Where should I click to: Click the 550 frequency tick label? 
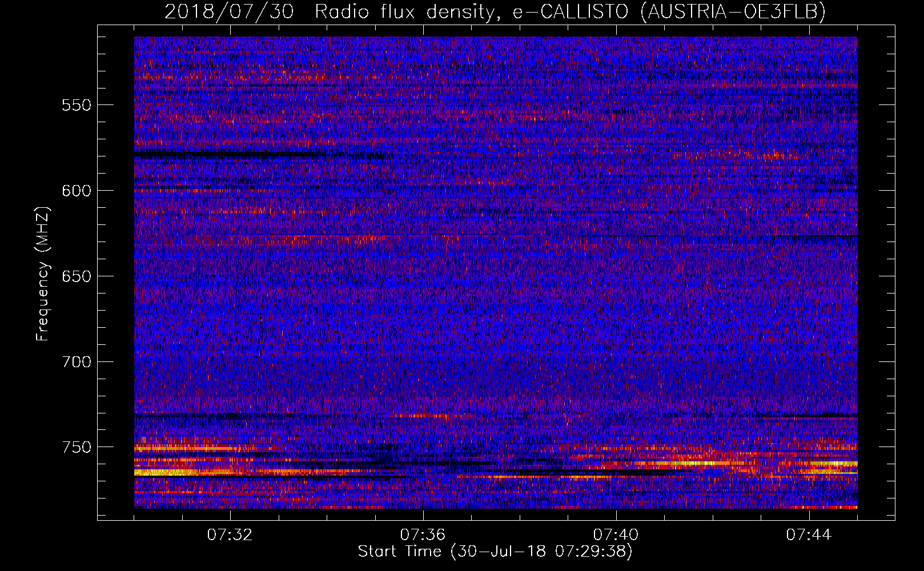[x=77, y=105]
